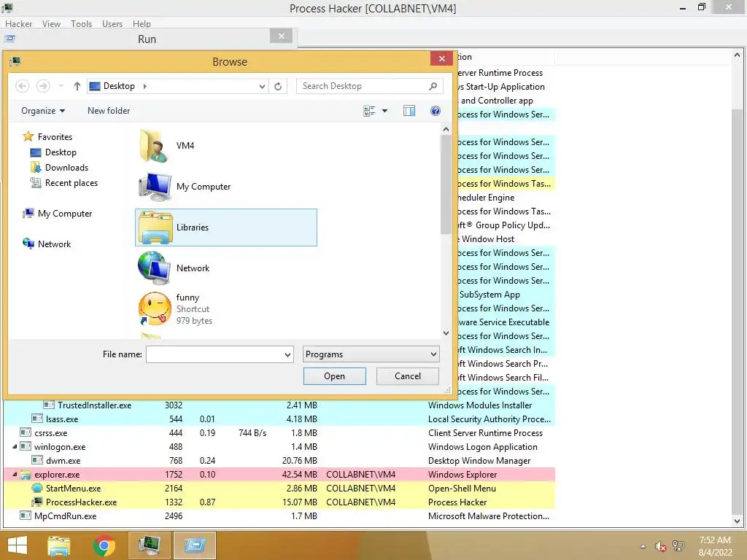
Task: Open Recent places under Favorites
Action: pyautogui.click(x=64, y=183)
